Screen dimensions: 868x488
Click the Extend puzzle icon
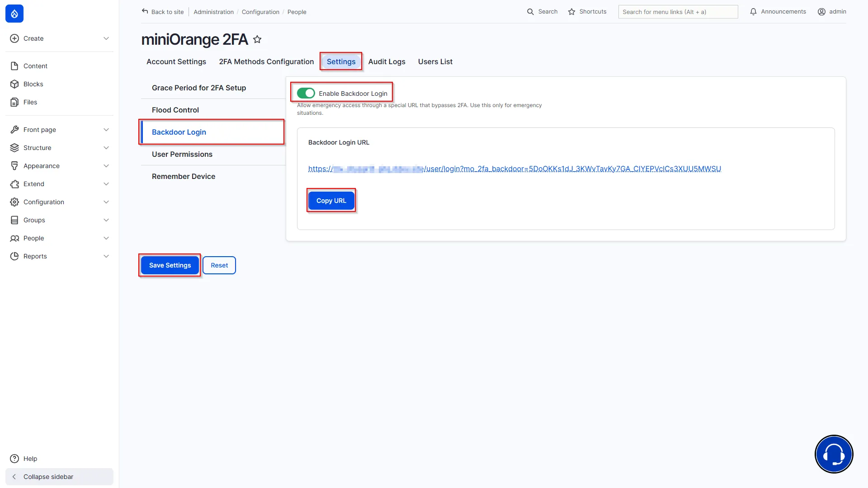click(14, 184)
